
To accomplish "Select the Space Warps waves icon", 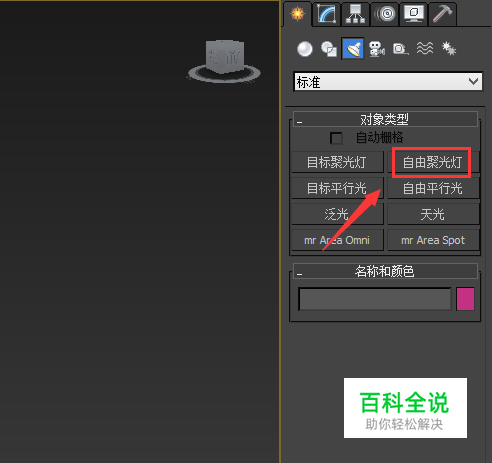I will (x=425, y=49).
